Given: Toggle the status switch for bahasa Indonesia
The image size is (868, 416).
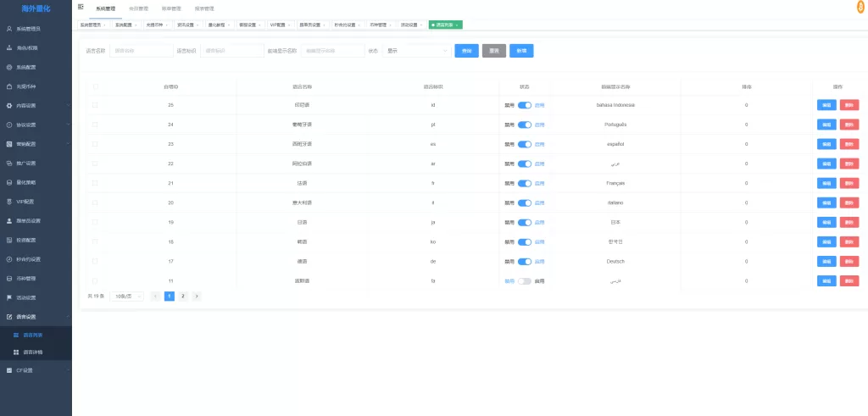Looking at the screenshot, I should click(524, 105).
